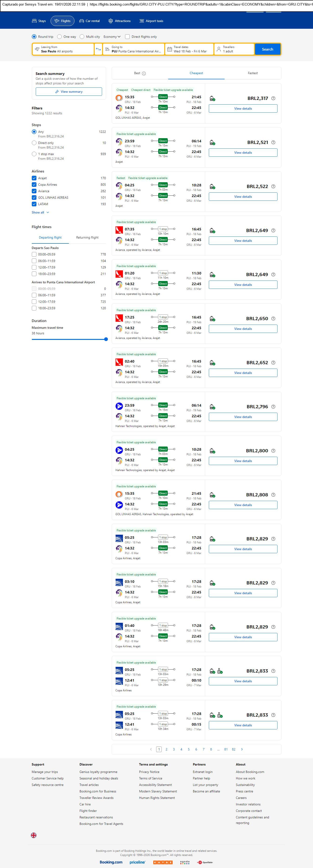
Task: Open the Travellers selector
Action: [x=234, y=49]
